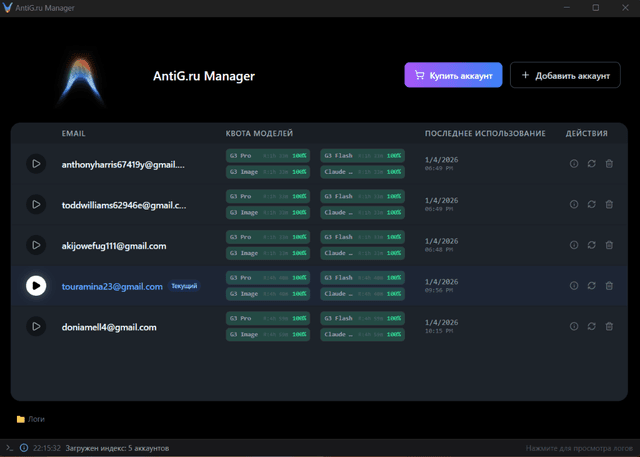The width and height of the screenshot is (640, 457).
Task: Activate account anthonyharris67419y with play icon
Action: pyautogui.click(x=36, y=164)
